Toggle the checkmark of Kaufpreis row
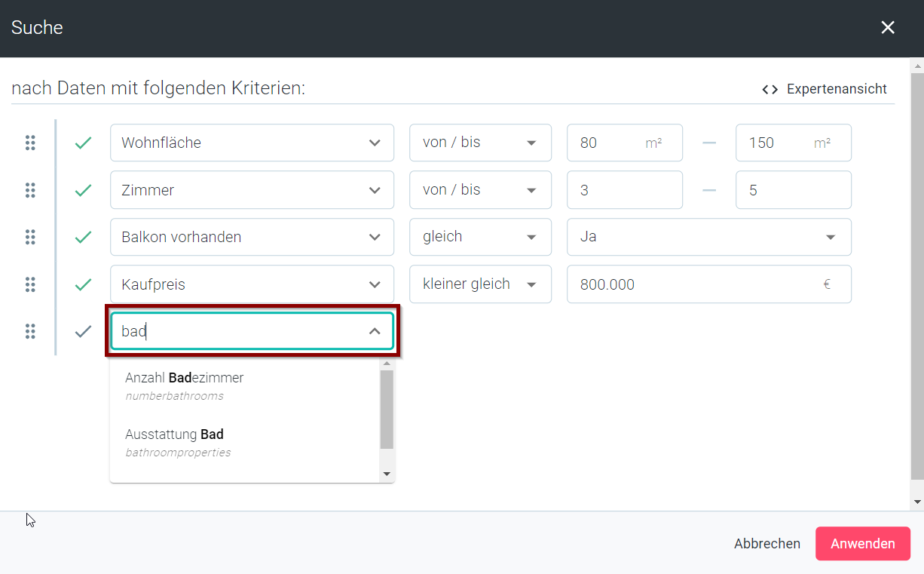 pos(83,284)
